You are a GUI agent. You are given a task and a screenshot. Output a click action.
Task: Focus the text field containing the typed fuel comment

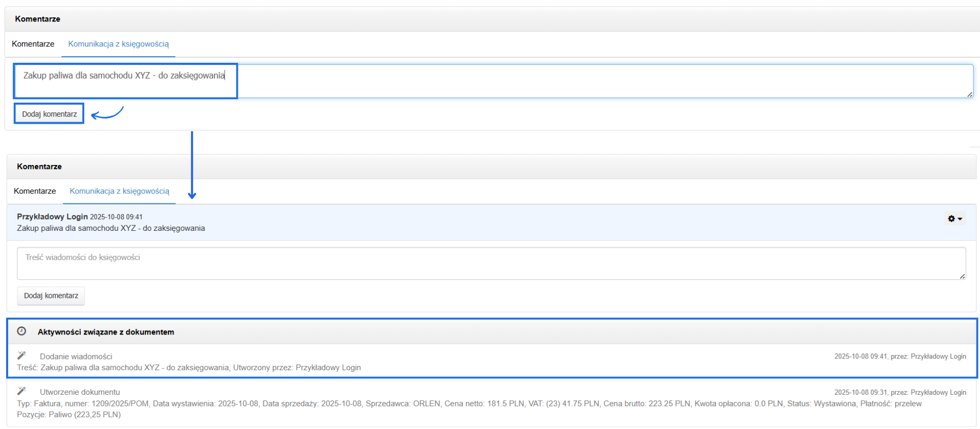point(494,81)
